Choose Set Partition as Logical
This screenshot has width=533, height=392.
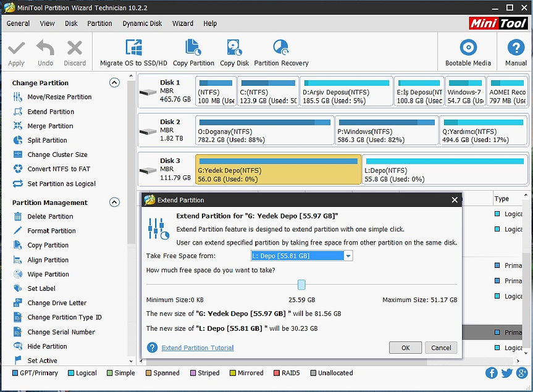pos(54,184)
